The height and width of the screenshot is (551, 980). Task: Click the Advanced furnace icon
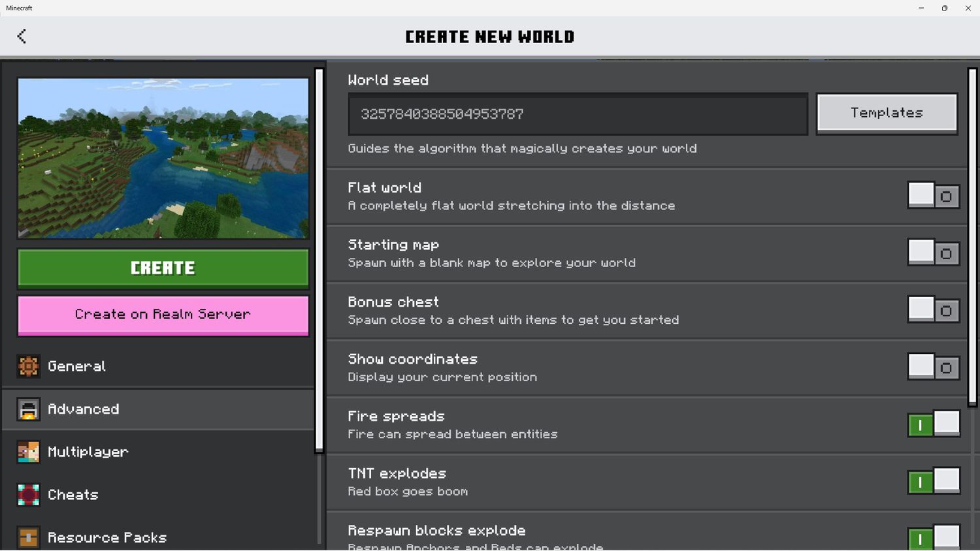(x=28, y=409)
